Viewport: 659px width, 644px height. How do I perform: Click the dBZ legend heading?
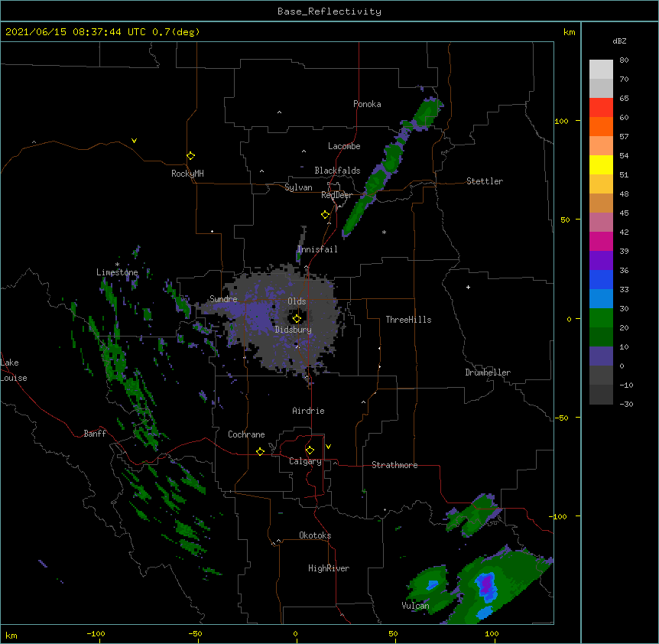619,41
